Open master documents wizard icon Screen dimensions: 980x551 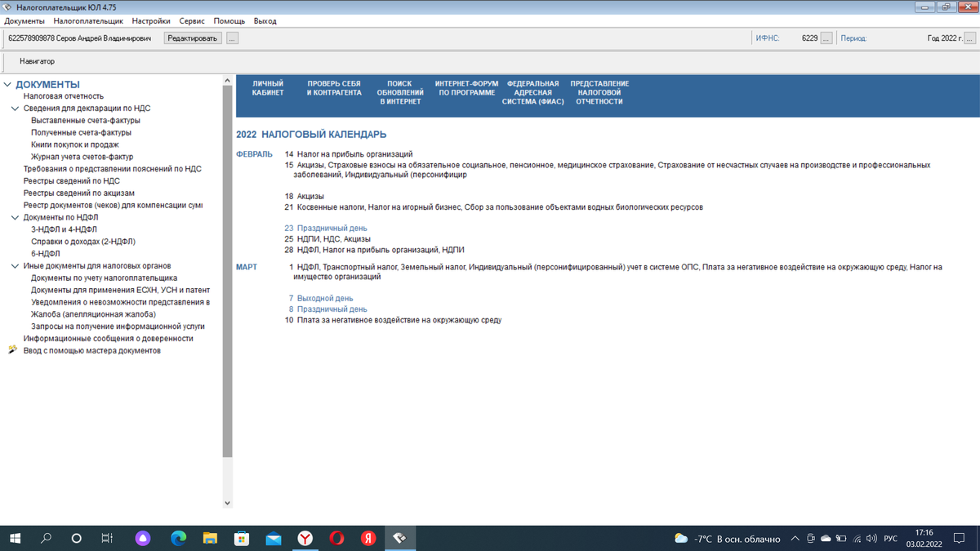[x=12, y=350]
